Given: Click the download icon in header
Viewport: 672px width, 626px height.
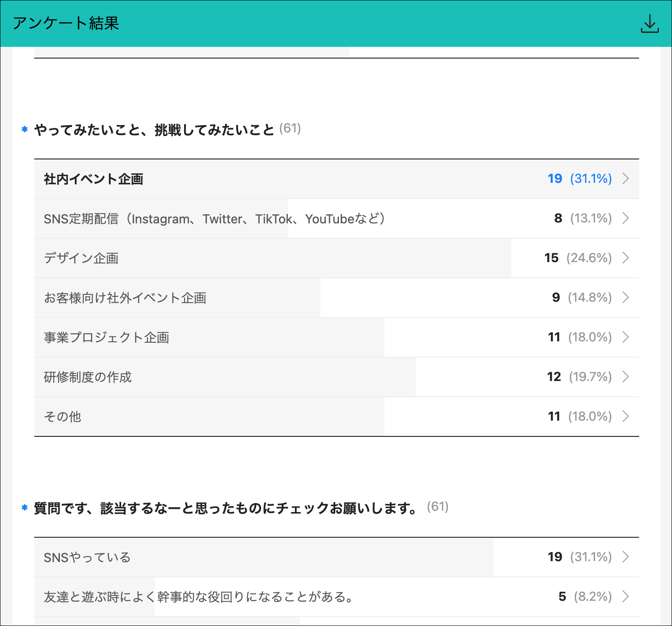Looking at the screenshot, I should click(649, 24).
